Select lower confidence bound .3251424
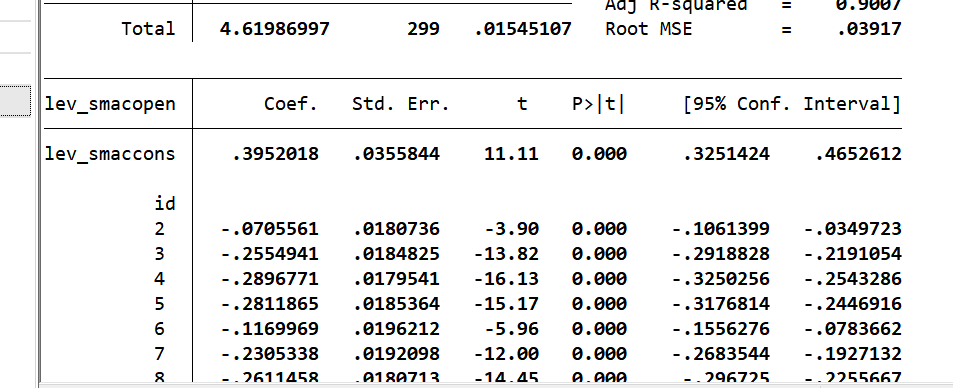Image resolution: width=953 pixels, height=388 pixels. click(x=726, y=154)
